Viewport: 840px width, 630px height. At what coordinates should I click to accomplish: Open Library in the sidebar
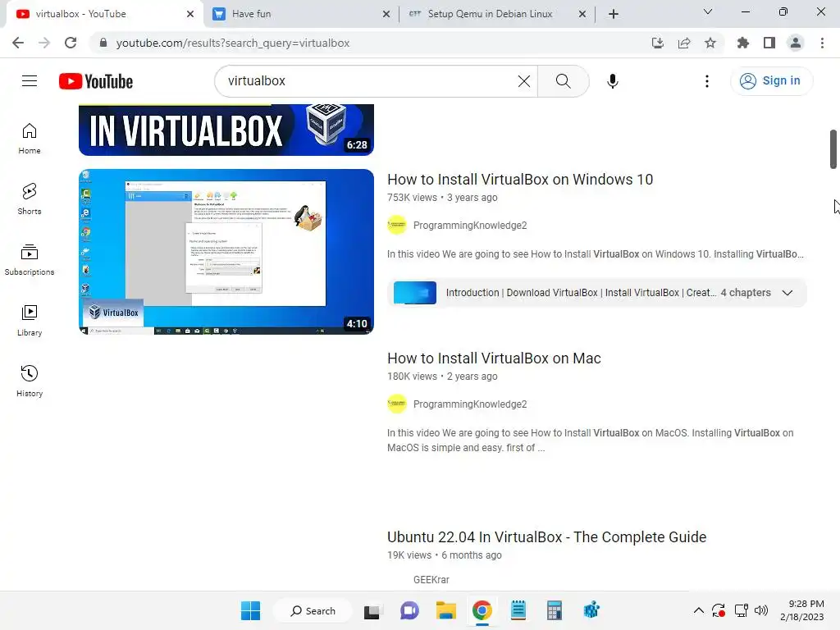click(x=30, y=321)
